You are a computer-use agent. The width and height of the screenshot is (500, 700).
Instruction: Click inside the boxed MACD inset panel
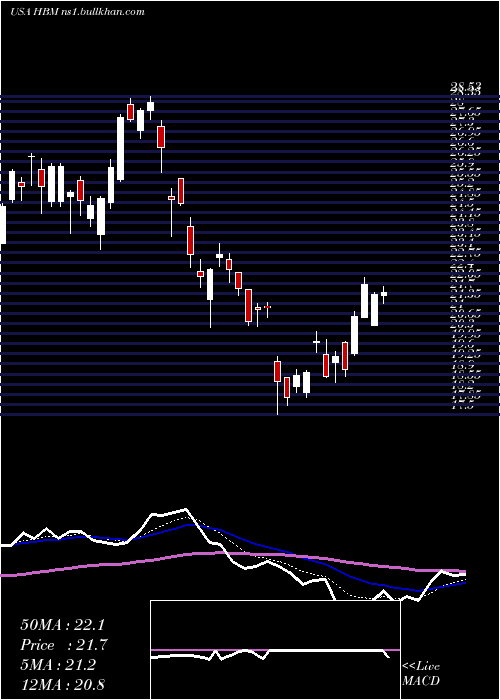(275, 650)
